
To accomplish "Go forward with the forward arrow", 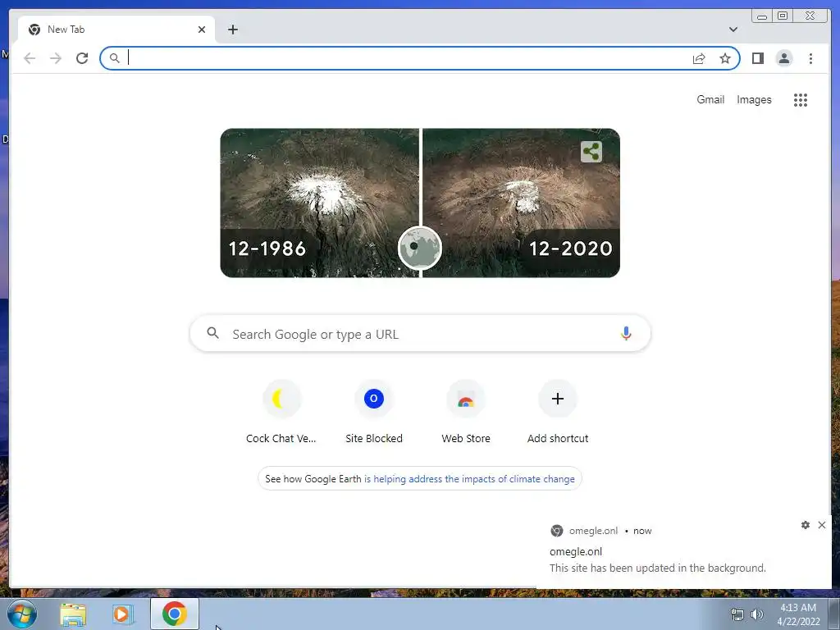I will coord(56,58).
